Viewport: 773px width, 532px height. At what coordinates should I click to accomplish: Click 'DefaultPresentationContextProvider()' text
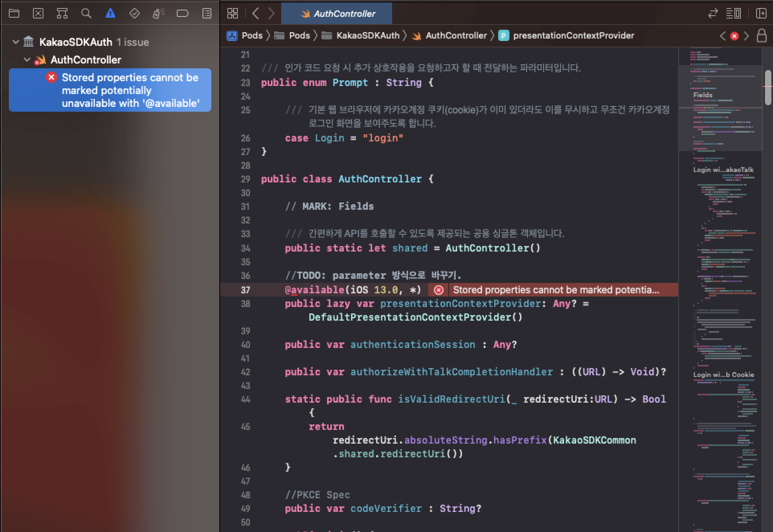point(415,317)
